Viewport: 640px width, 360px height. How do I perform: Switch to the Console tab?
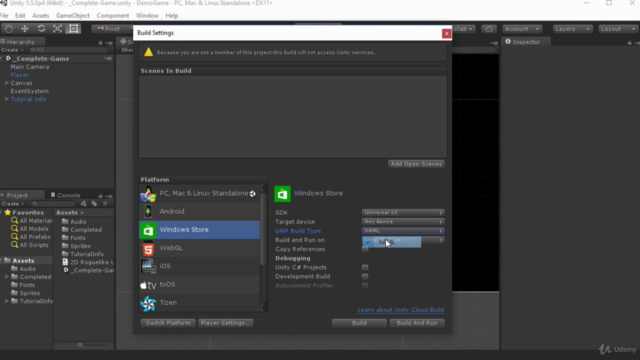pos(65,195)
